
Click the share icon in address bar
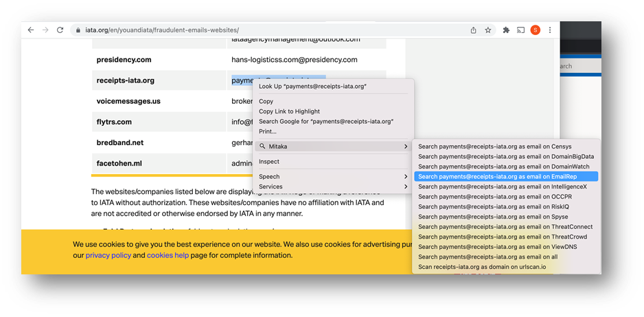click(x=473, y=30)
